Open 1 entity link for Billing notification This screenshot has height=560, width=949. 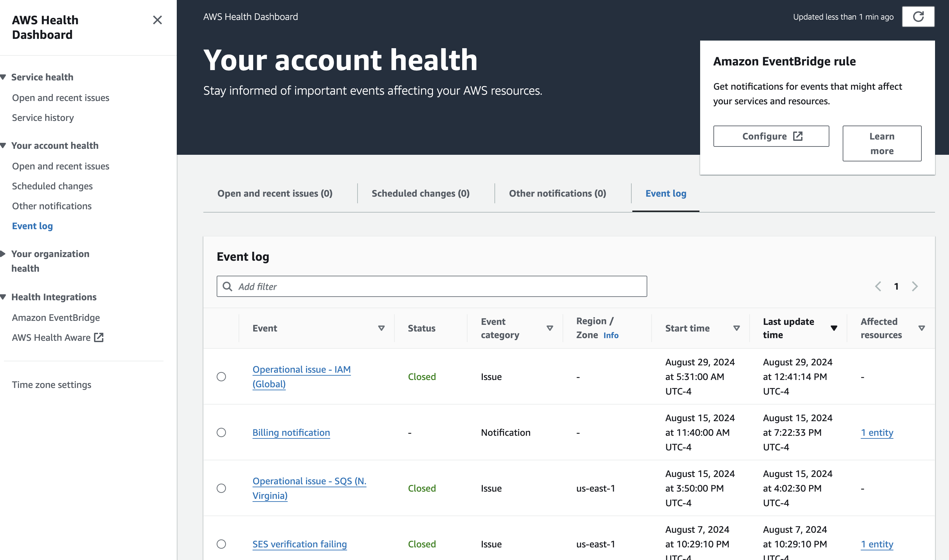click(877, 432)
